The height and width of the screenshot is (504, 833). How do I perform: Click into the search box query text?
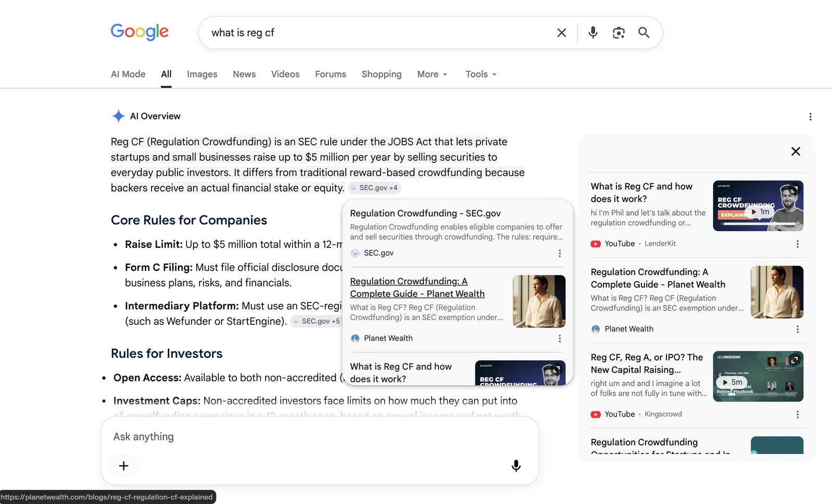coord(243,33)
